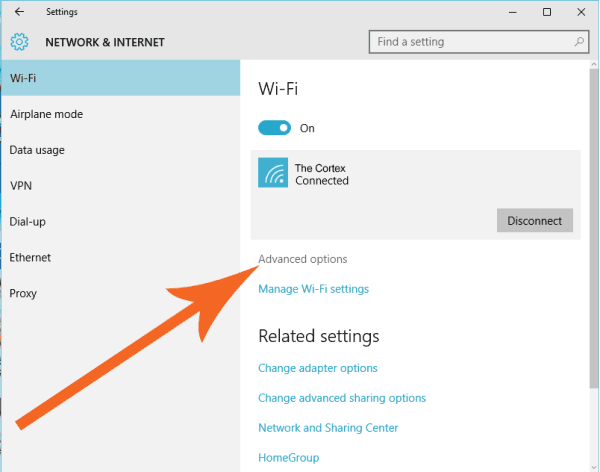600x472 pixels.
Task: Open Data usage section
Action: tap(121, 150)
